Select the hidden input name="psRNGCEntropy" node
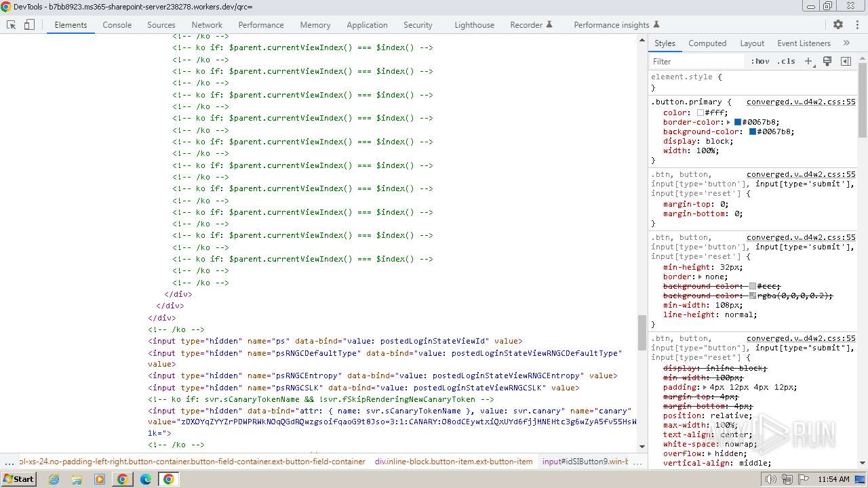Viewport: 868px width, 488px height. point(382,375)
